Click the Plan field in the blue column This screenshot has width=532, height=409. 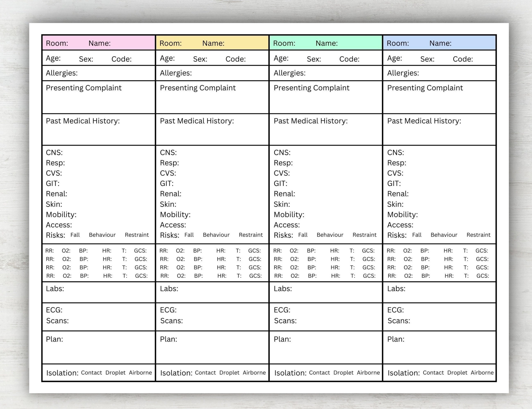[x=396, y=339]
